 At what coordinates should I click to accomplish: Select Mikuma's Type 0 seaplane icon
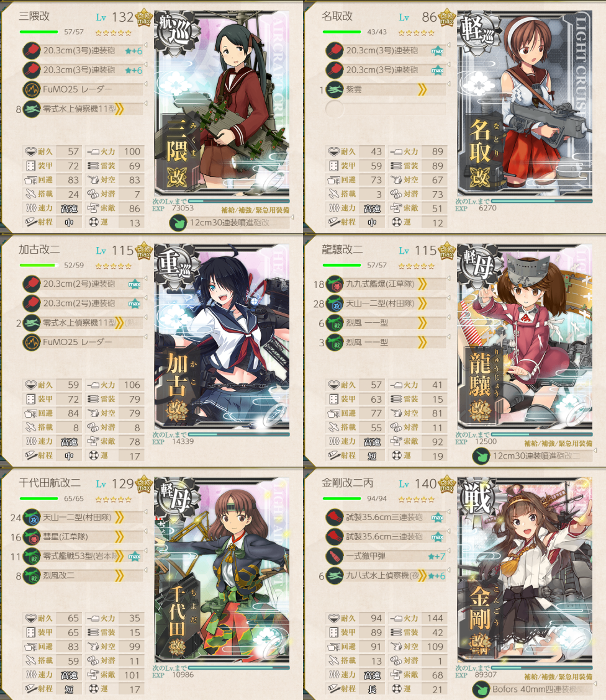32,109
